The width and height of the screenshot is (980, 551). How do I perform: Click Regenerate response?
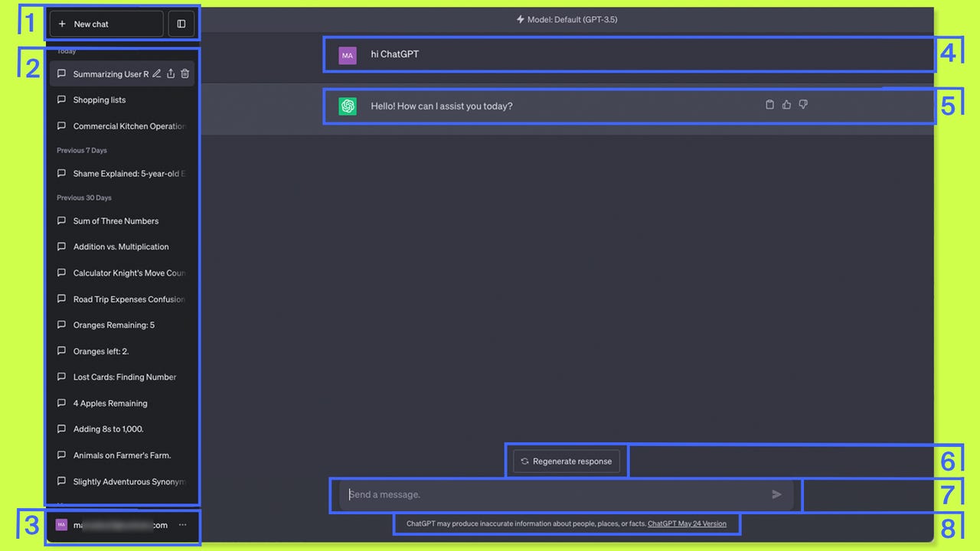[567, 461]
